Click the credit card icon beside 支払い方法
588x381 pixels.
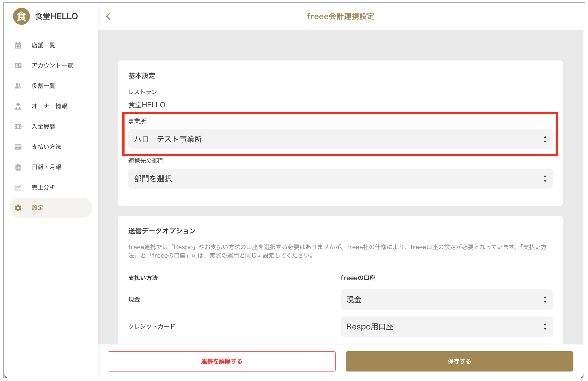(x=18, y=147)
